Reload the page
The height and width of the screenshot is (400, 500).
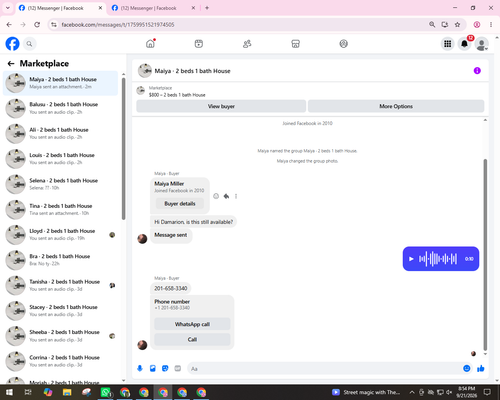(x=37, y=25)
